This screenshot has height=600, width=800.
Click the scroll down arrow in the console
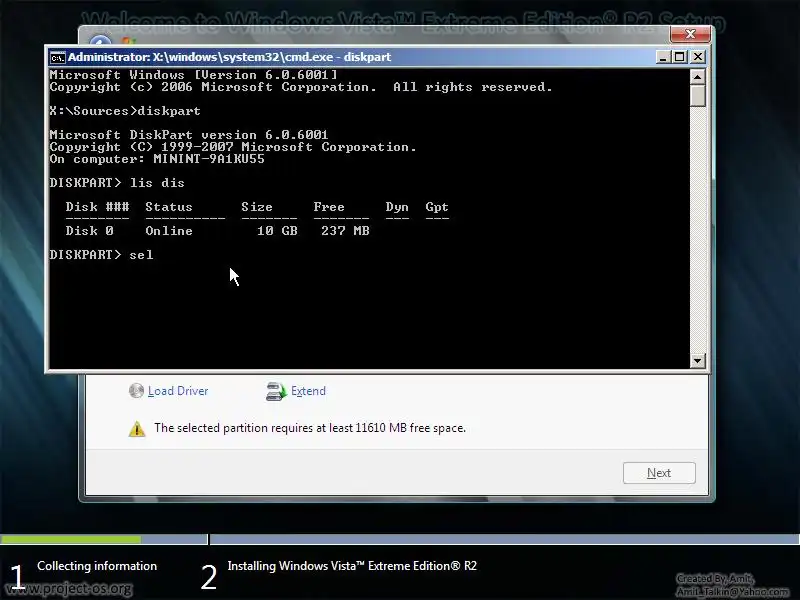point(697,361)
